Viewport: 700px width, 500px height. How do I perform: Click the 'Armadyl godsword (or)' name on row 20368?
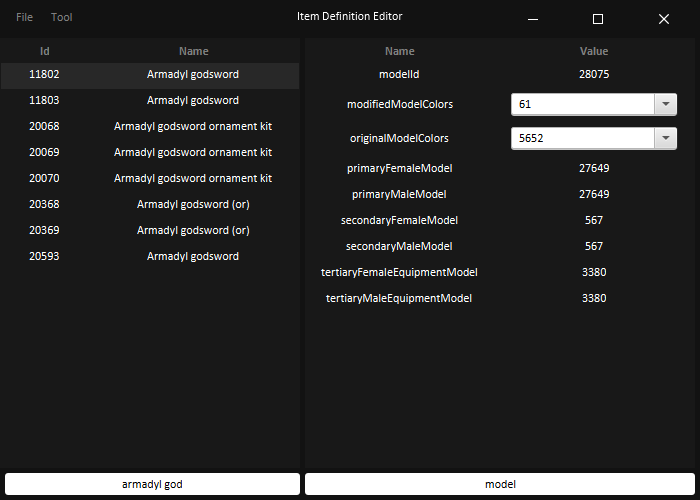click(193, 204)
